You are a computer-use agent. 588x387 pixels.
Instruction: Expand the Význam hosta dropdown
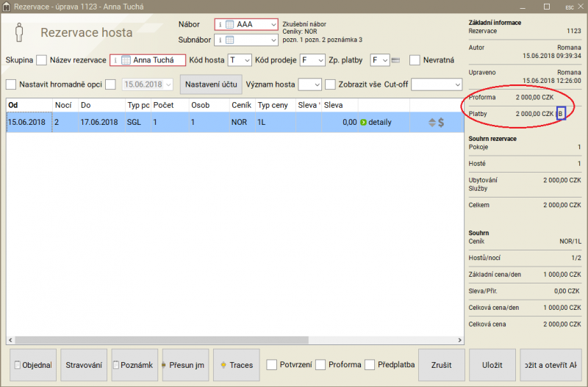(310, 84)
